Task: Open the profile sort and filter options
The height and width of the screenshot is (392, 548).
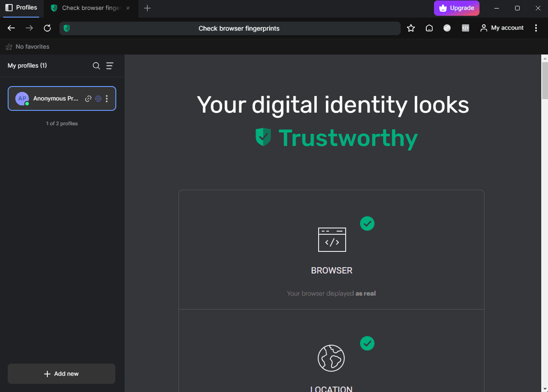Action: tap(110, 66)
